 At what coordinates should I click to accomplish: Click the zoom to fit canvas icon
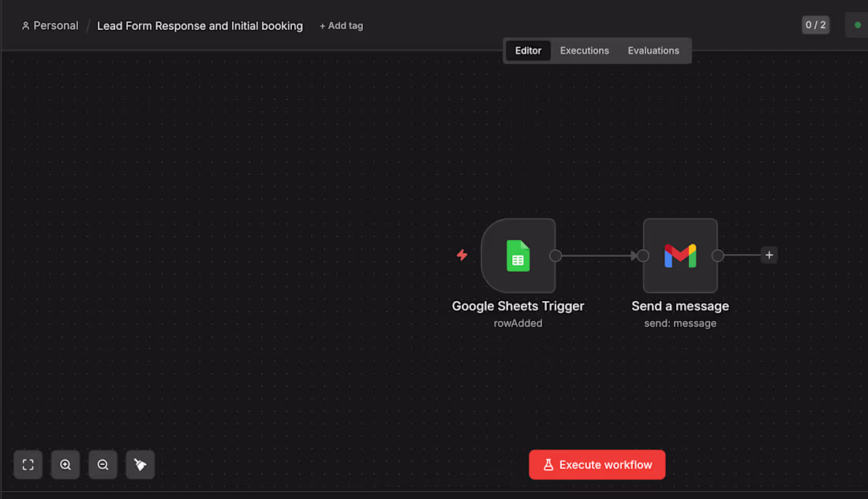coord(28,465)
